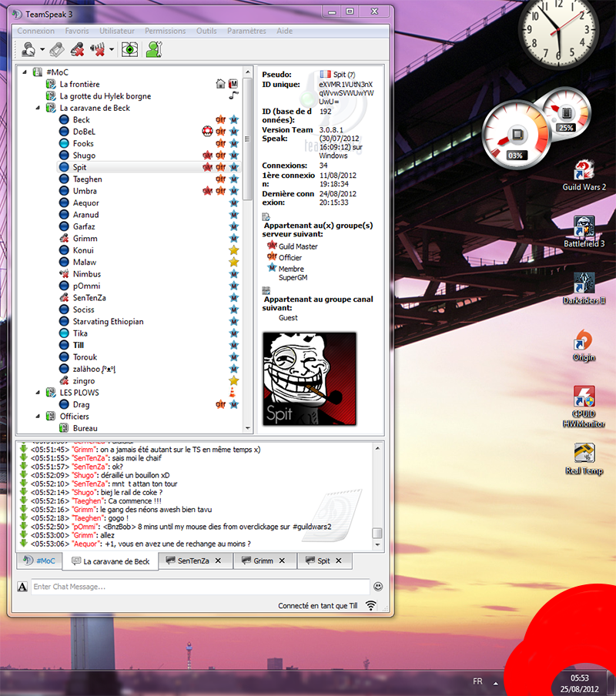Click the muted icon beside SenTenZa
The height and width of the screenshot is (696, 616).
point(65,298)
